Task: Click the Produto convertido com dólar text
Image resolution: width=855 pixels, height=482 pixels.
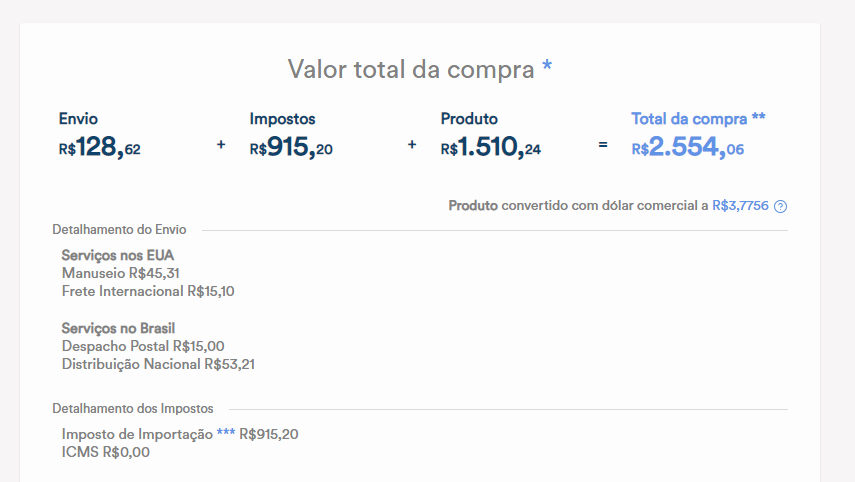Action: point(578,206)
